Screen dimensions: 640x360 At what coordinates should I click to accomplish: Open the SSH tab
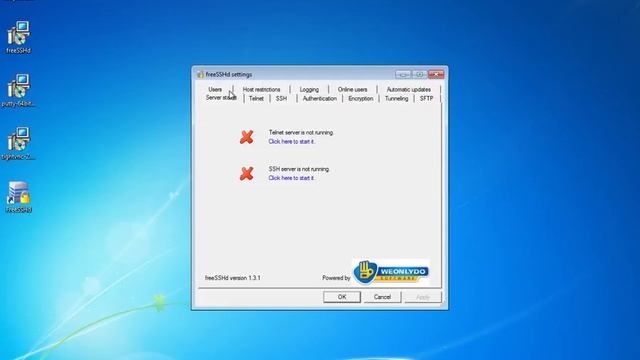tap(281, 98)
